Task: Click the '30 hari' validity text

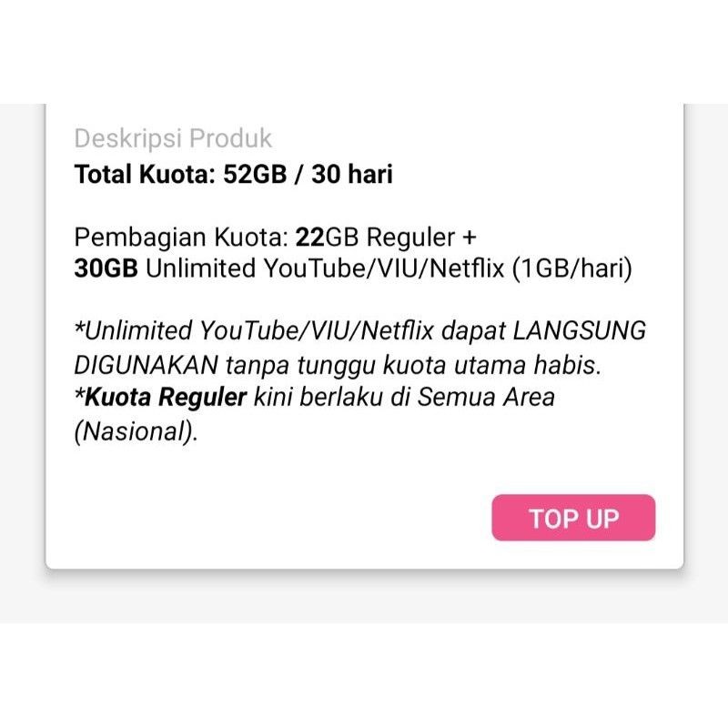Action: pos(352,174)
